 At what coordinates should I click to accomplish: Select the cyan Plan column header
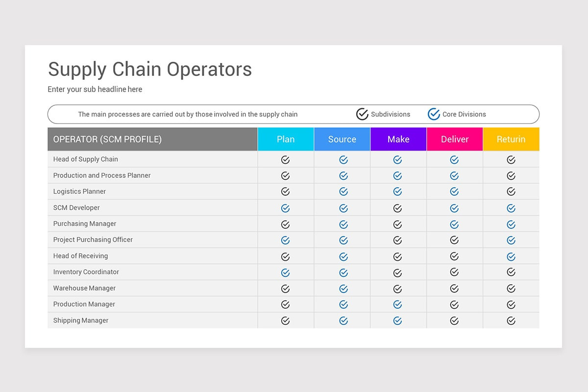coord(286,139)
